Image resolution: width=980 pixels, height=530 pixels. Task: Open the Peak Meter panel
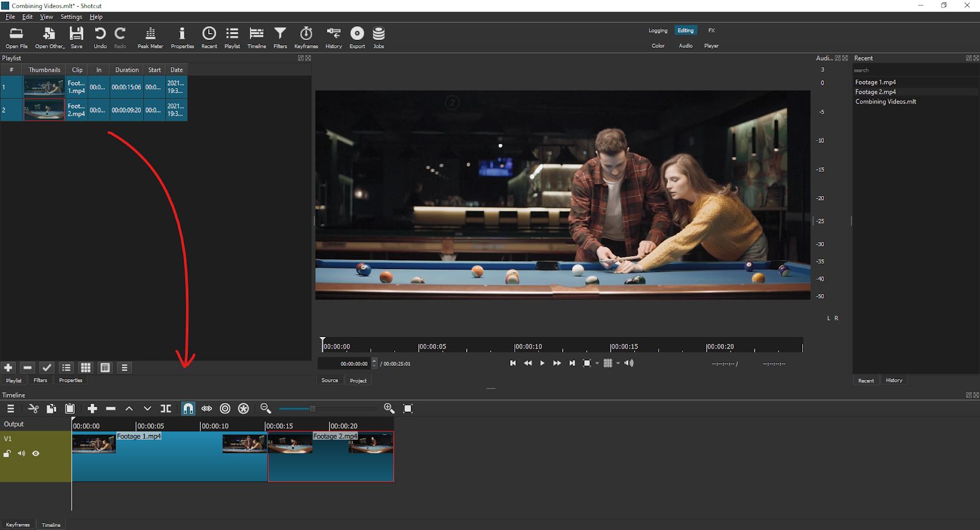150,37
